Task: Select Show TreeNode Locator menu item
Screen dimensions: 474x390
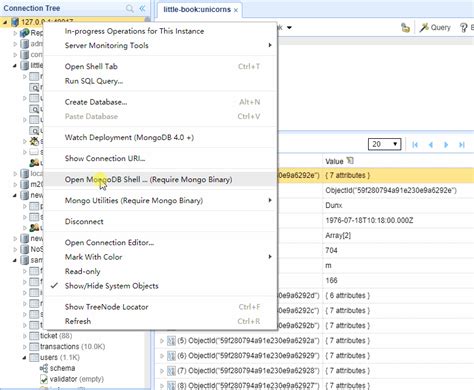Action: tap(161, 307)
